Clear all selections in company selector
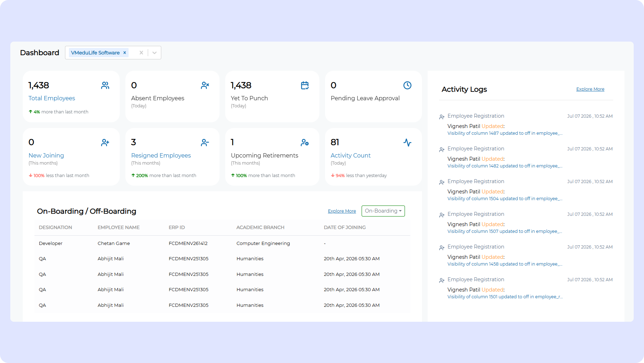The image size is (644, 363). 141,53
